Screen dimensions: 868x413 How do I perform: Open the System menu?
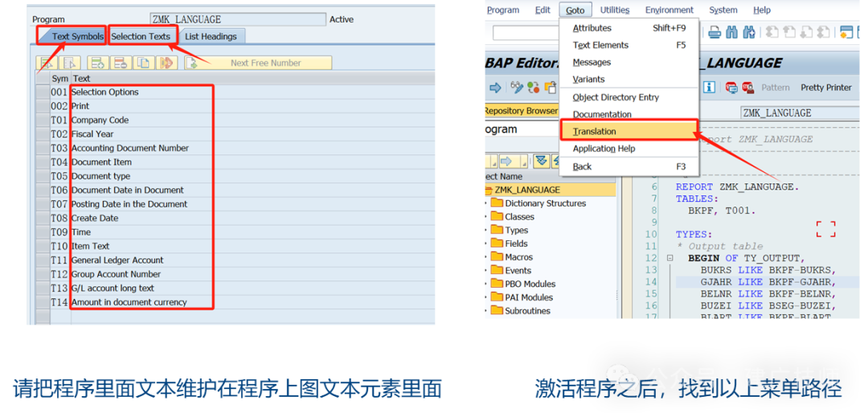(x=723, y=10)
